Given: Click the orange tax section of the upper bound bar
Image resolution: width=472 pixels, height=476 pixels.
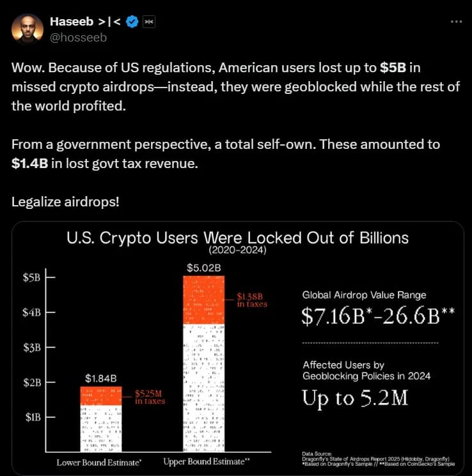Looking at the screenshot, I should (204, 300).
